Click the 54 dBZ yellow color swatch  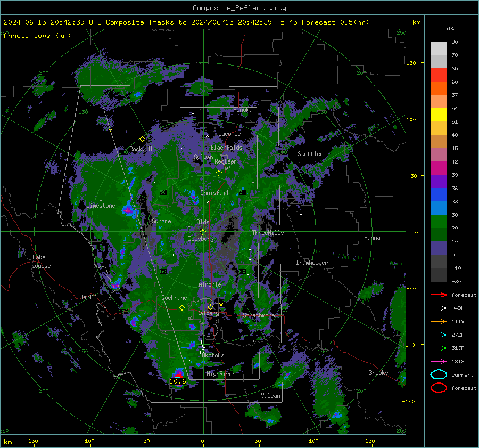(439, 115)
